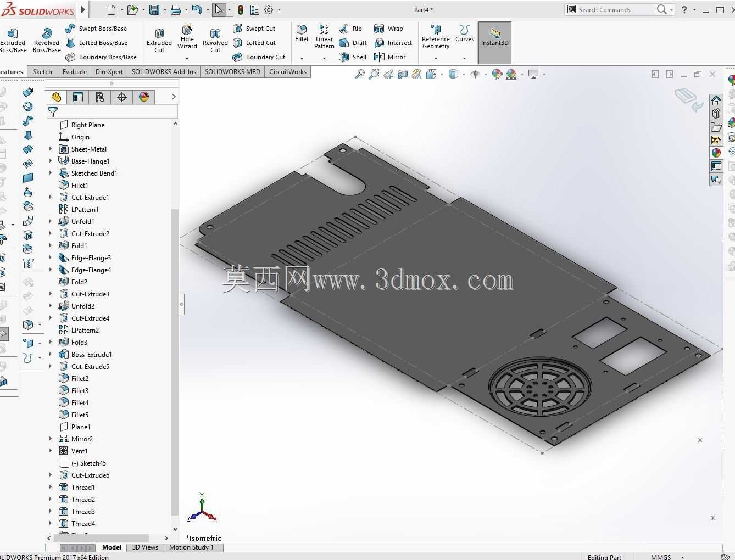Toggle the Instant3D button
The height and width of the screenshot is (560, 735).
(x=495, y=43)
